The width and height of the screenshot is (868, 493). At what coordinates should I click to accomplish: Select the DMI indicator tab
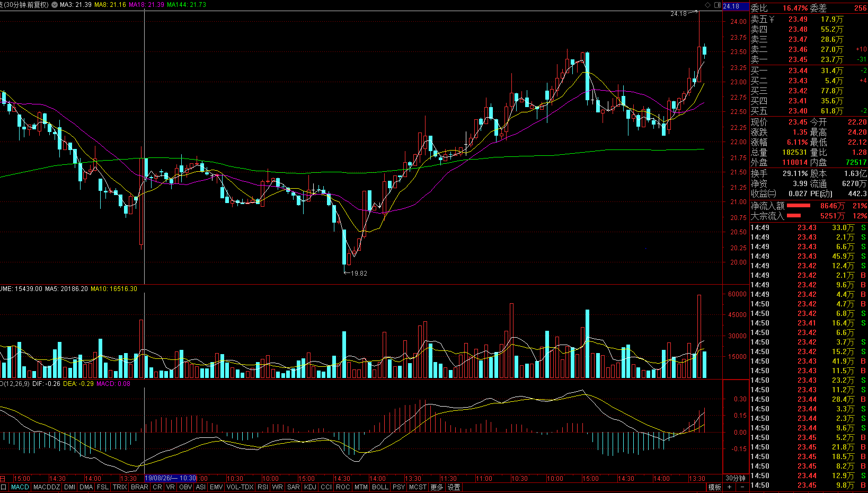point(69,487)
